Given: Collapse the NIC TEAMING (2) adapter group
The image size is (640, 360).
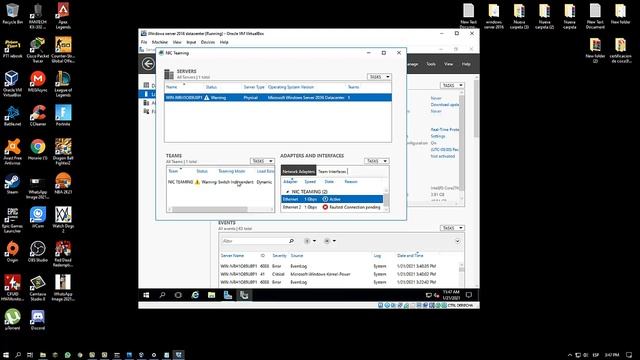Looking at the screenshot, I should coord(287,191).
